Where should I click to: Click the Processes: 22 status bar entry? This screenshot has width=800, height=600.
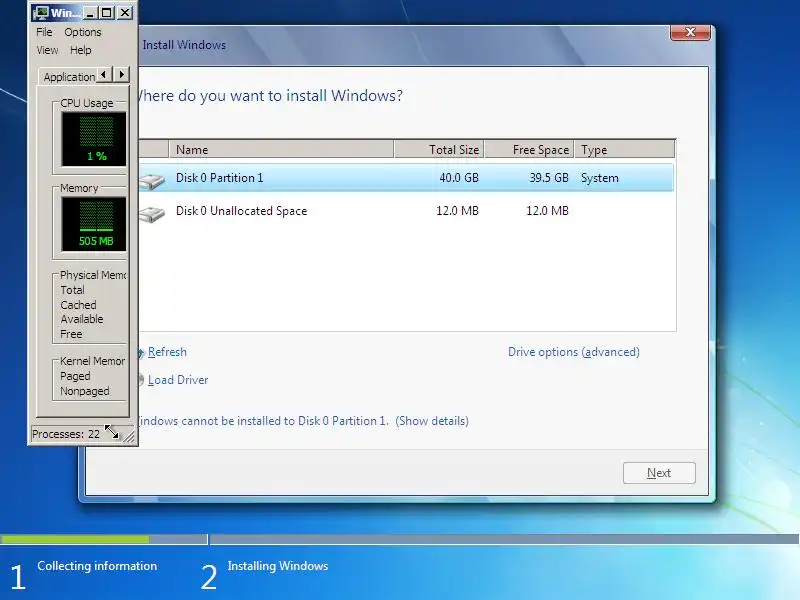66,434
